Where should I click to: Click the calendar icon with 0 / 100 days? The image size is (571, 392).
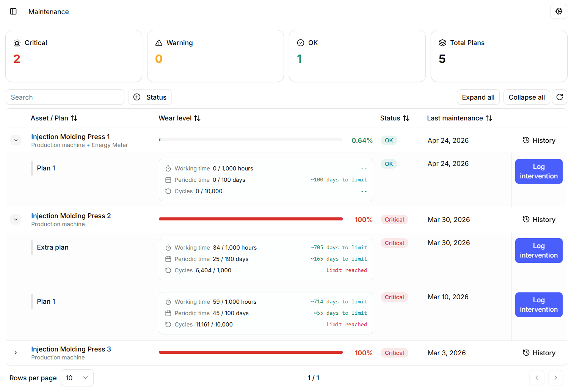click(168, 180)
